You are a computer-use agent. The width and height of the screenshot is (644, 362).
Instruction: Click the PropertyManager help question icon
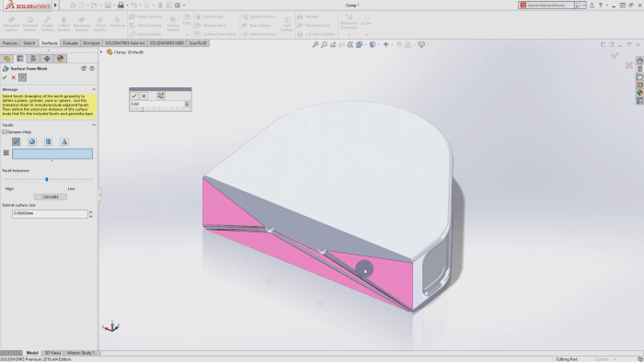pyautogui.click(x=92, y=69)
